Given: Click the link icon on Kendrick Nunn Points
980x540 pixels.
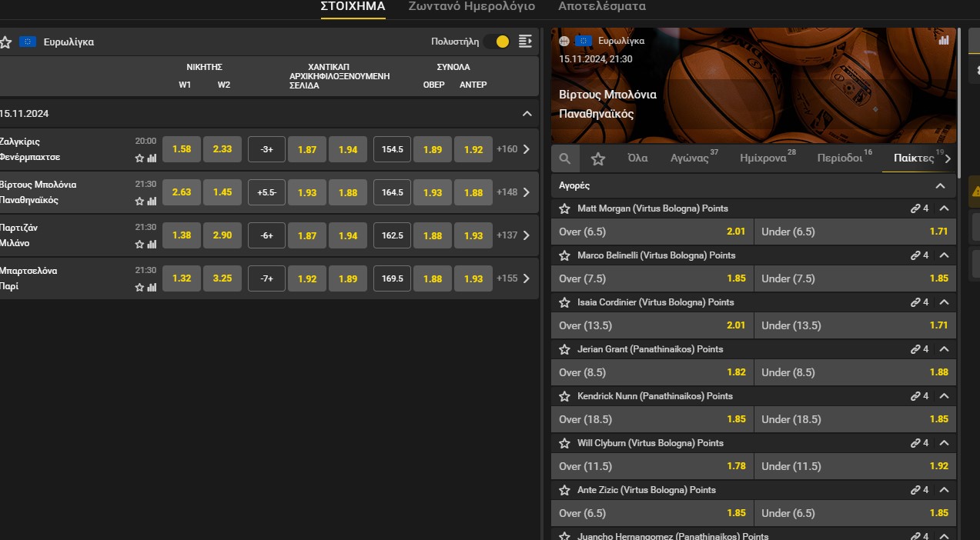Looking at the screenshot, I should click(915, 396).
